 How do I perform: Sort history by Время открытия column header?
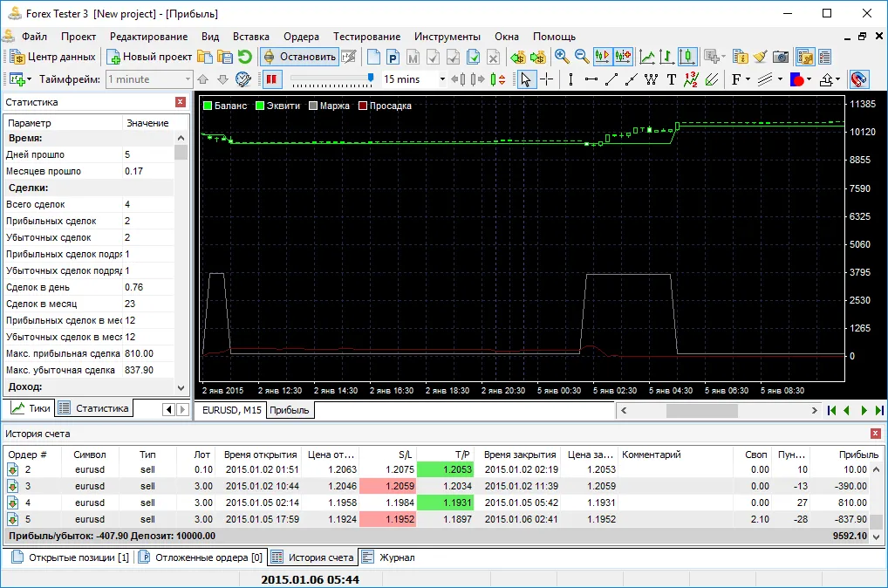click(x=260, y=455)
